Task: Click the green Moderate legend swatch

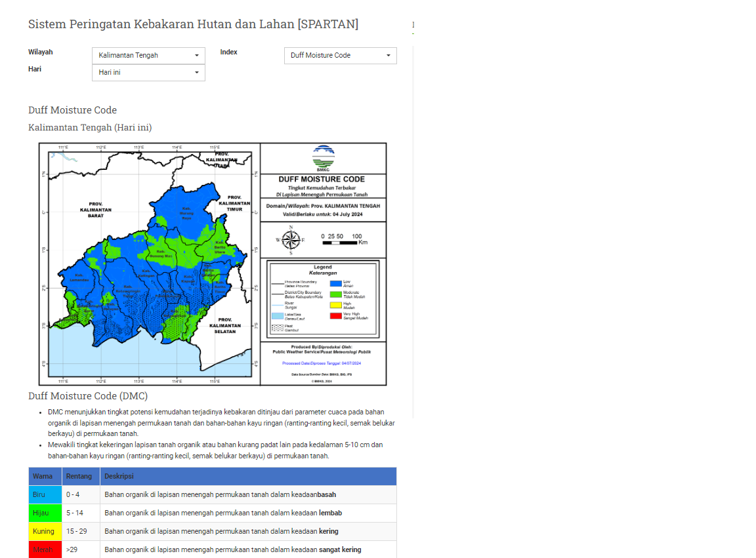Action: point(335,294)
